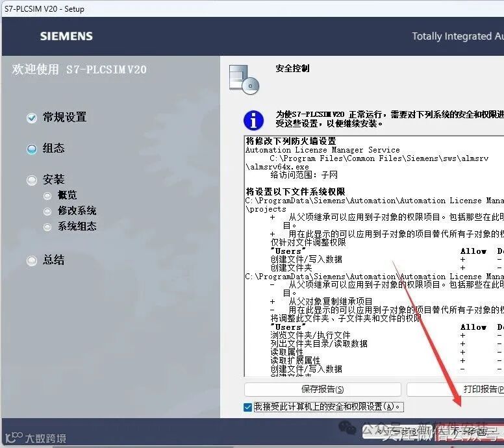Select the 概览 sub-step bullet
This screenshot has width=504, height=448.
click(x=47, y=195)
